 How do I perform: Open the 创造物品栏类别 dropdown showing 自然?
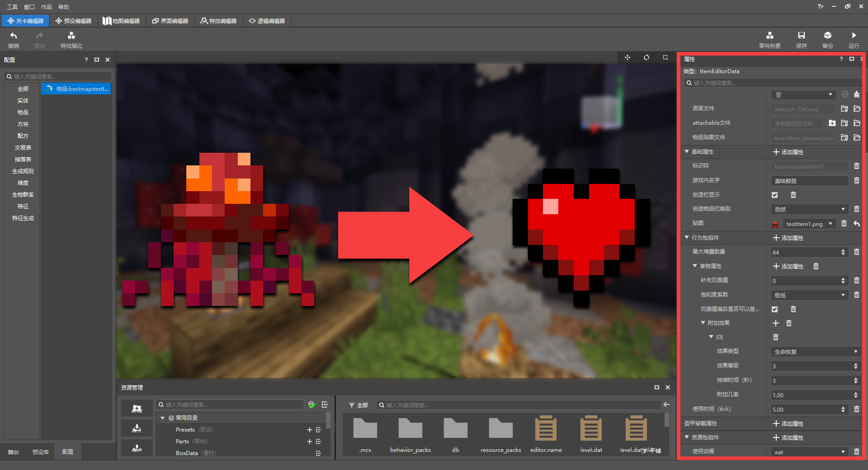[809, 209]
